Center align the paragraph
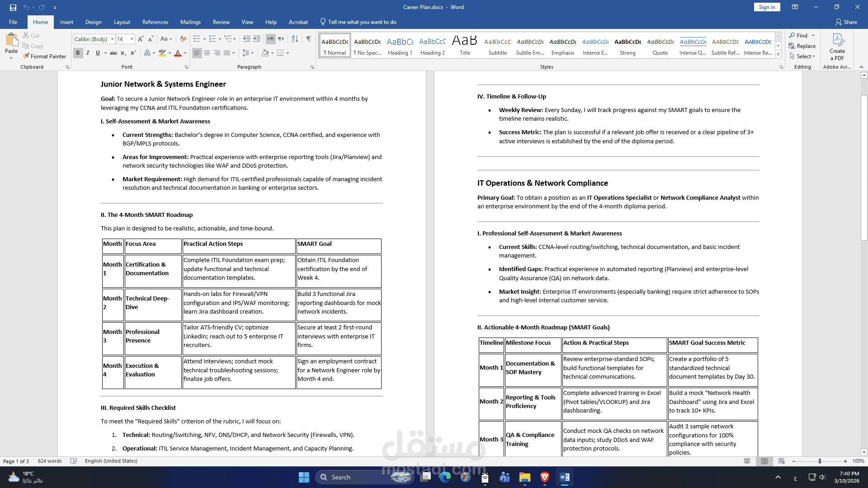This screenshot has width=868, height=488. tap(207, 53)
